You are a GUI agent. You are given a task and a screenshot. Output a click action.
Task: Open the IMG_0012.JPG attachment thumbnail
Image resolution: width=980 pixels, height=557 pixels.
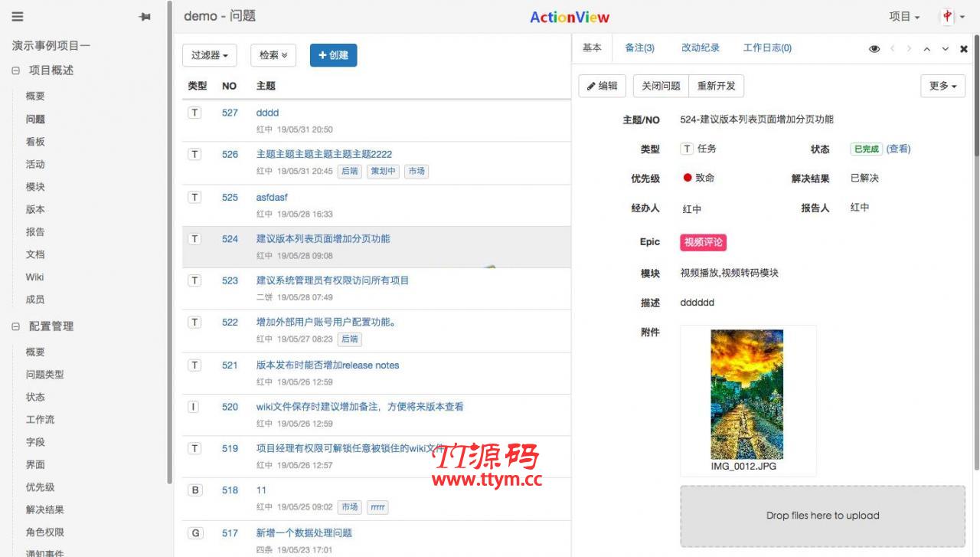pyautogui.click(x=747, y=395)
